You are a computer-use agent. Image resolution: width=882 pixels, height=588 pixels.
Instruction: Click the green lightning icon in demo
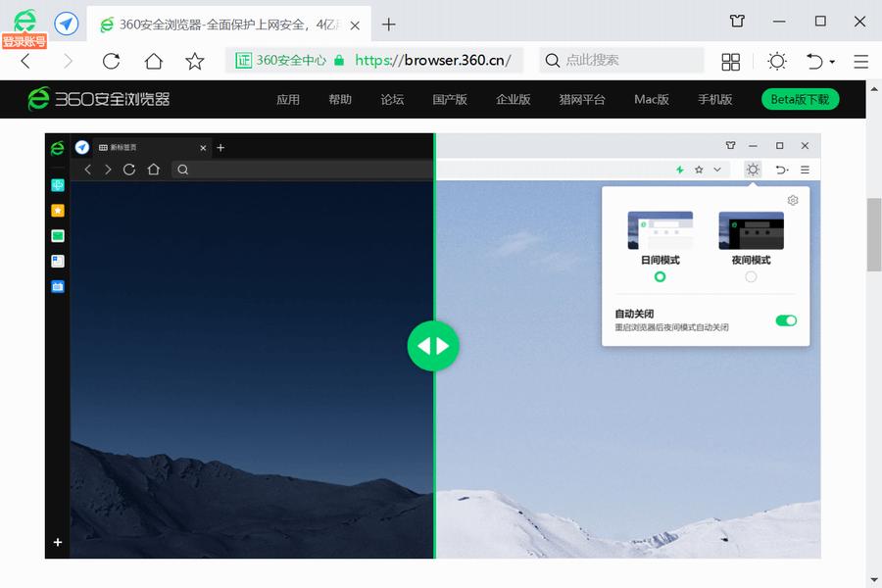pos(680,170)
